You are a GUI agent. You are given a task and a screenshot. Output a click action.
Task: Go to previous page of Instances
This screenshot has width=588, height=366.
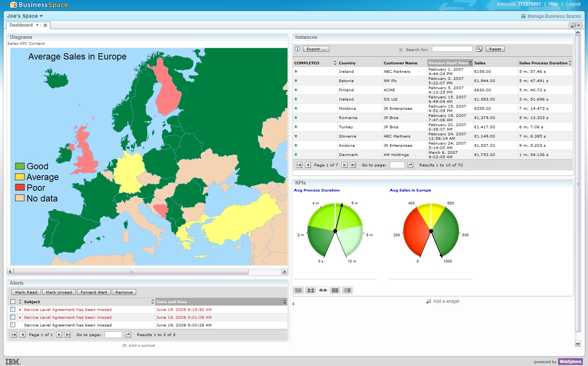tap(308, 165)
